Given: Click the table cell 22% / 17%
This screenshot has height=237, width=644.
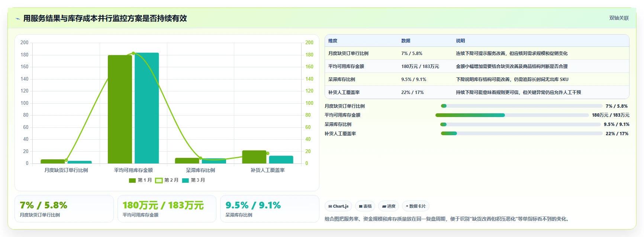Looking at the screenshot, I should [412, 92].
